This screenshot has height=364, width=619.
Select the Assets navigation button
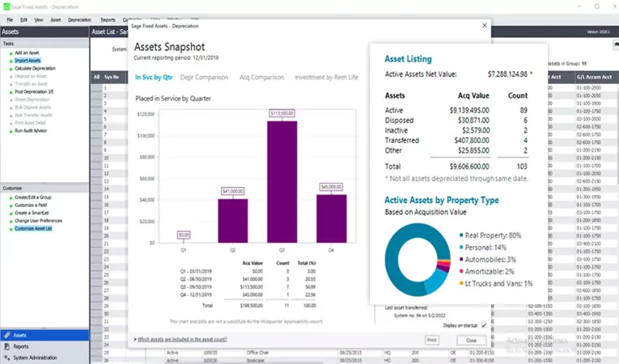[45, 335]
